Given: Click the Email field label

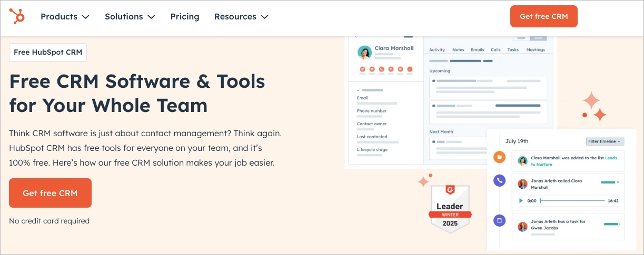Looking at the screenshot, I should tap(362, 98).
